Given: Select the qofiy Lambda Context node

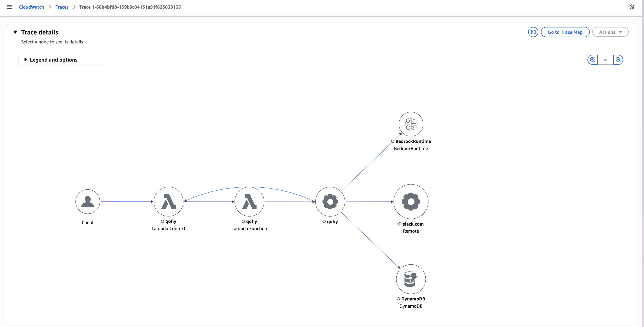Looking at the screenshot, I should [x=168, y=202].
